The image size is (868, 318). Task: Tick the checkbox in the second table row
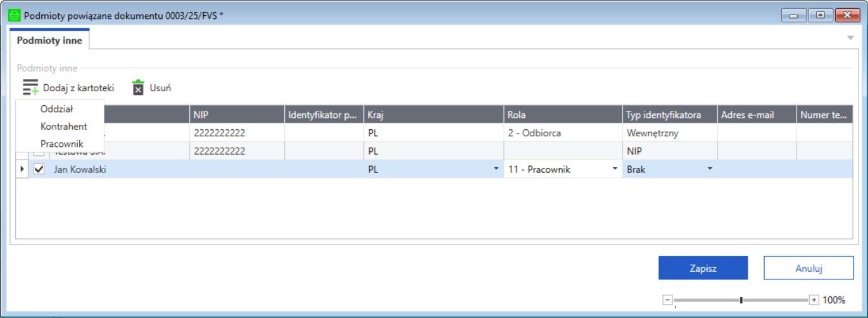click(39, 153)
